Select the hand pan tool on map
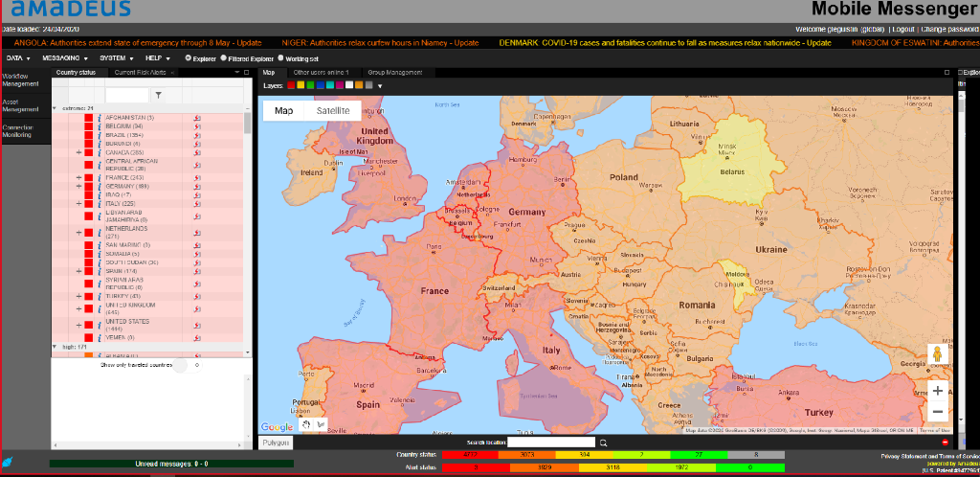 tap(305, 424)
